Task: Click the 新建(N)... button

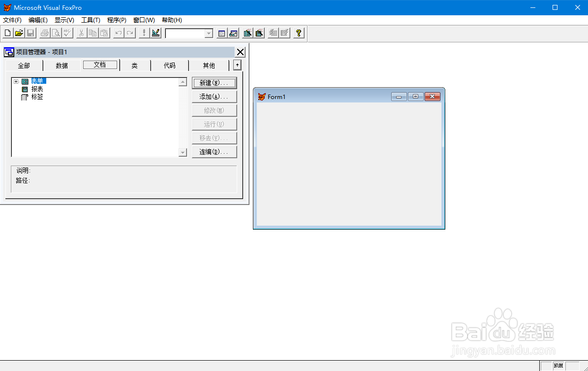Action: [x=214, y=83]
